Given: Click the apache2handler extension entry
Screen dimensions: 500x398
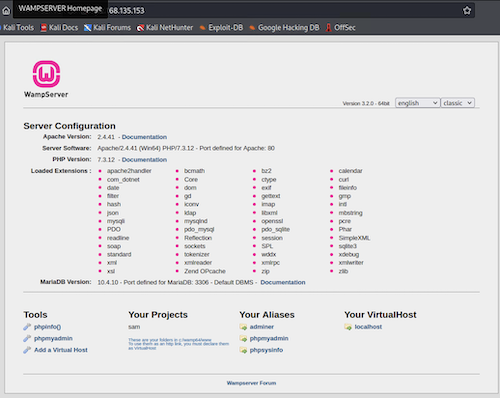Looking at the screenshot, I should pos(129,171).
